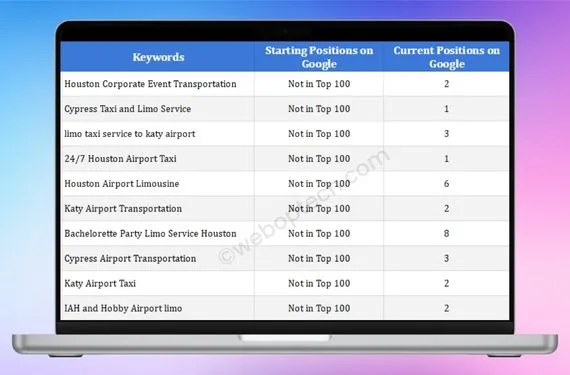Click current position 1 for 24/7 Houston Airport Taxi
570x375 pixels.
(x=446, y=159)
